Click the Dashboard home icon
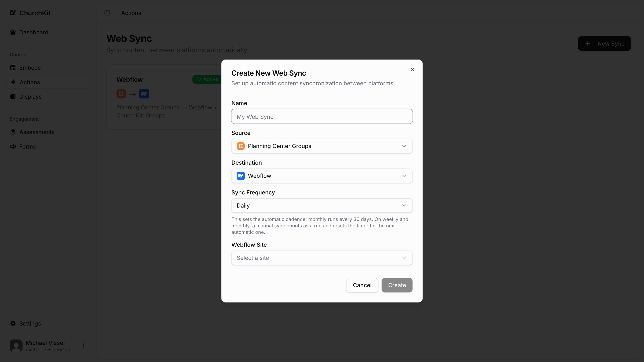The height and width of the screenshot is (362, 644). pyautogui.click(x=13, y=32)
